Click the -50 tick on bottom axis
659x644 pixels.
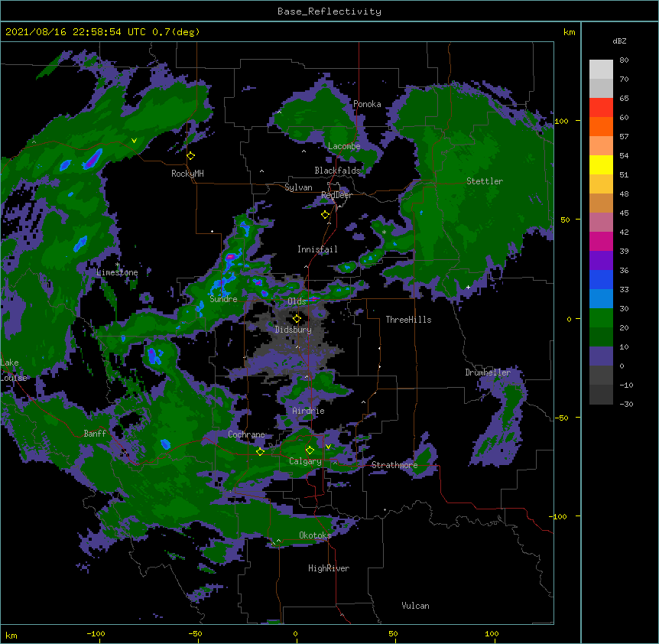click(x=195, y=633)
